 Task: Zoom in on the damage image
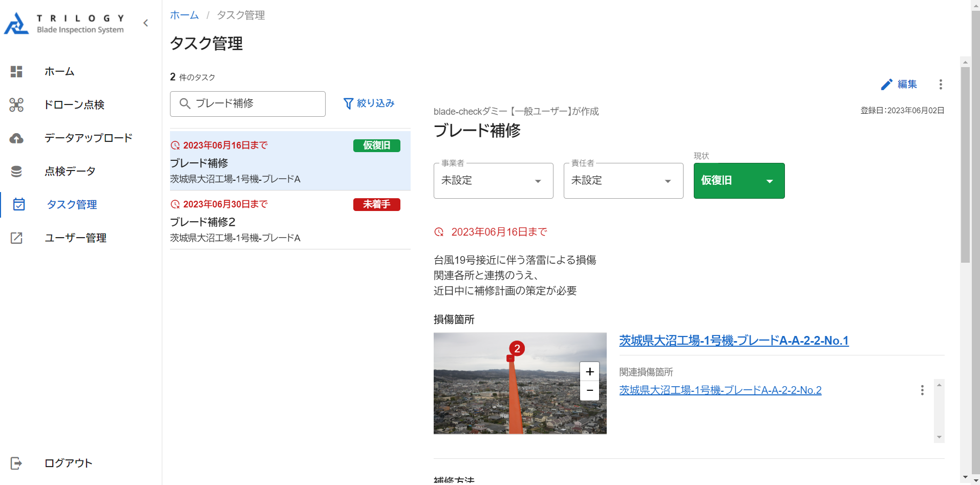589,371
